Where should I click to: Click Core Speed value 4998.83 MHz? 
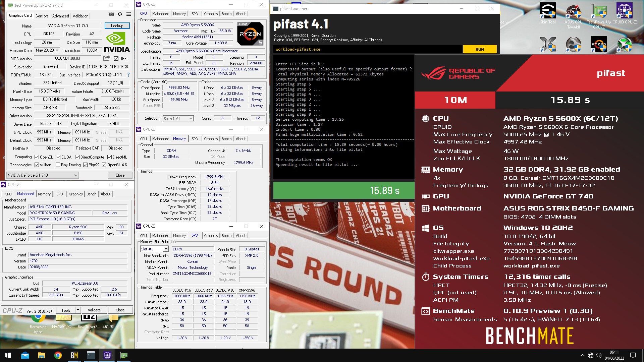(x=179, y=87)
